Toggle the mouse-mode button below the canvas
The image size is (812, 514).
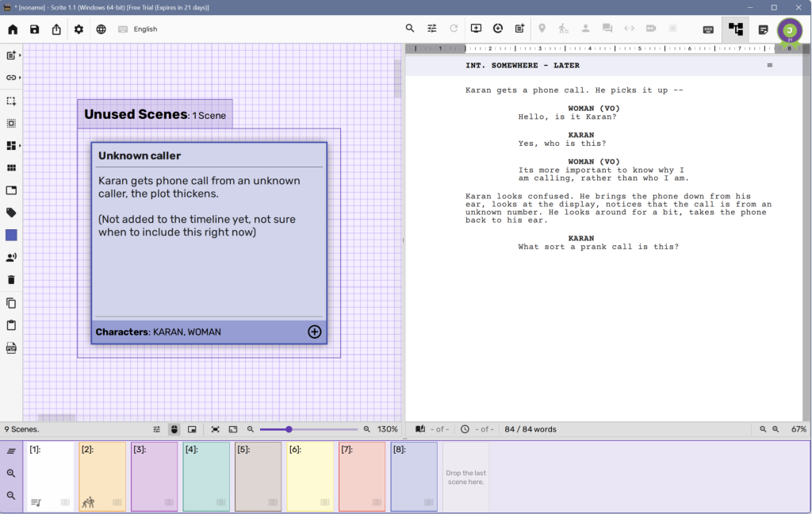[x=174, y=429]
